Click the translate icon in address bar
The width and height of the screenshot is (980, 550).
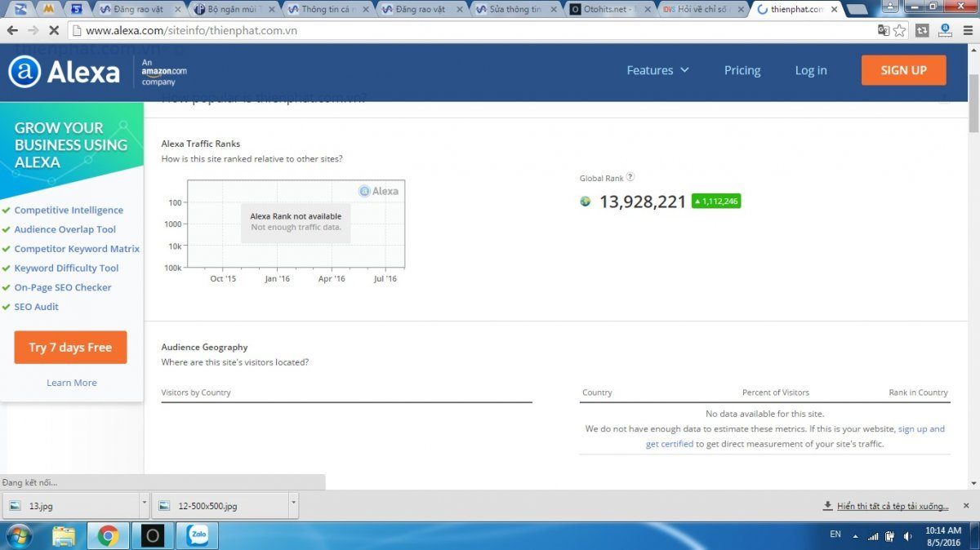pyautogui.click(x=883, y=30)
